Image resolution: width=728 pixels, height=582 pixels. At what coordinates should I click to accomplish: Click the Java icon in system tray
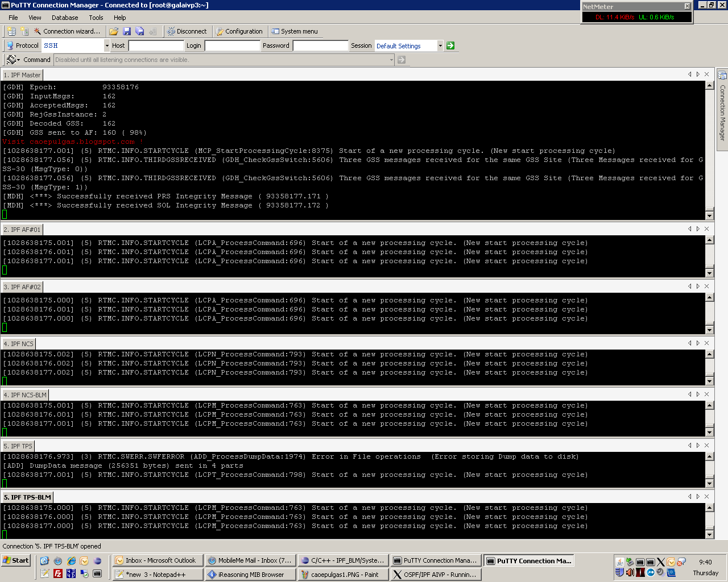point(620,562)
